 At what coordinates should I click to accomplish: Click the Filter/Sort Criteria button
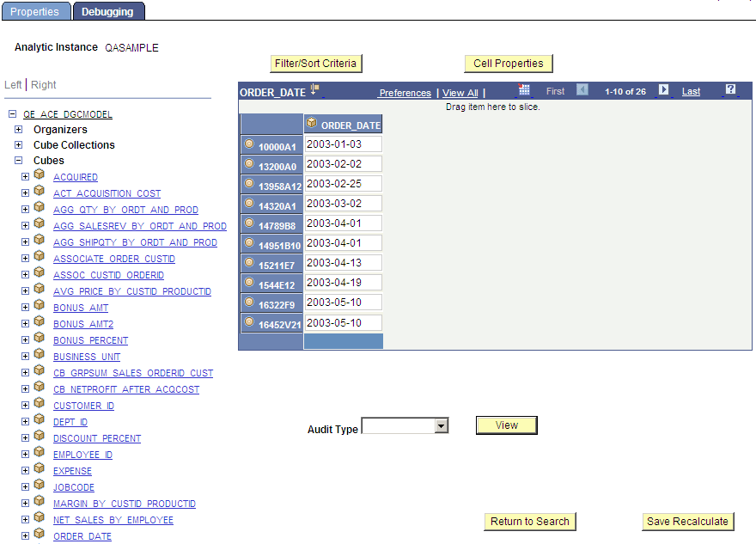316,63
